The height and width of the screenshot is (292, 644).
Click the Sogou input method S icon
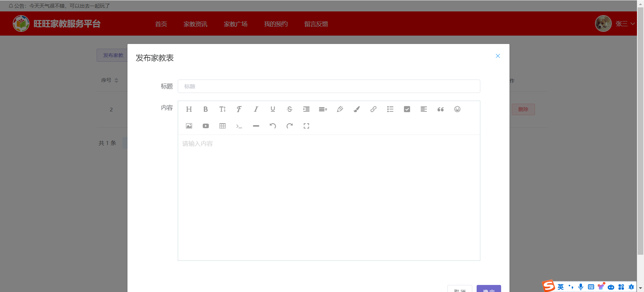coord(548,286)
